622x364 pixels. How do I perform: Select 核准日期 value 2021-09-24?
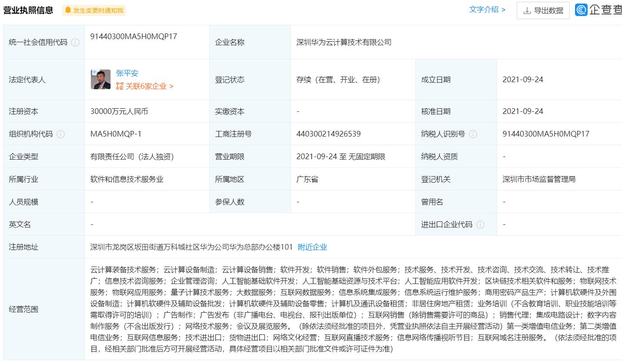(x=523, y=111)
